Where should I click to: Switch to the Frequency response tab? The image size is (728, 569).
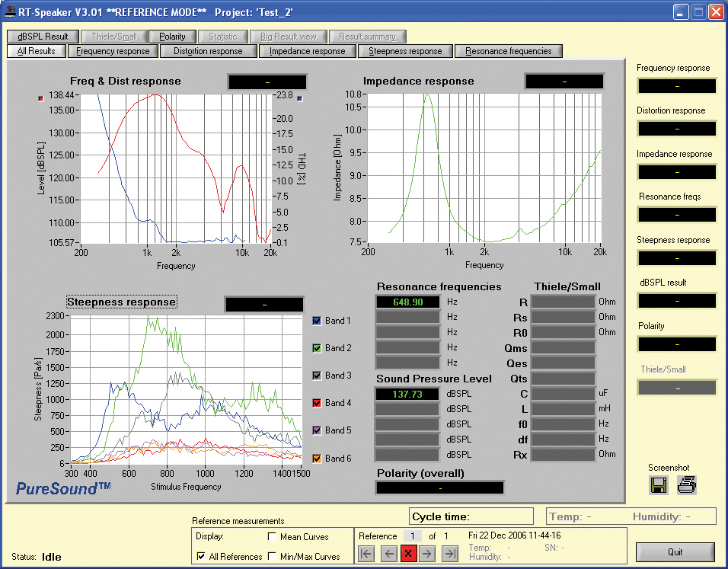click(113, 51)
